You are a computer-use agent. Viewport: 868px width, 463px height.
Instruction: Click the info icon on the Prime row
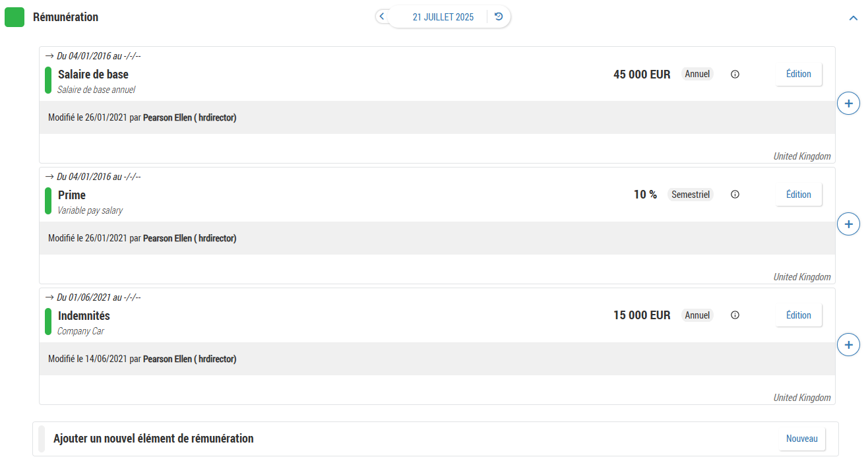pos(735,195)
